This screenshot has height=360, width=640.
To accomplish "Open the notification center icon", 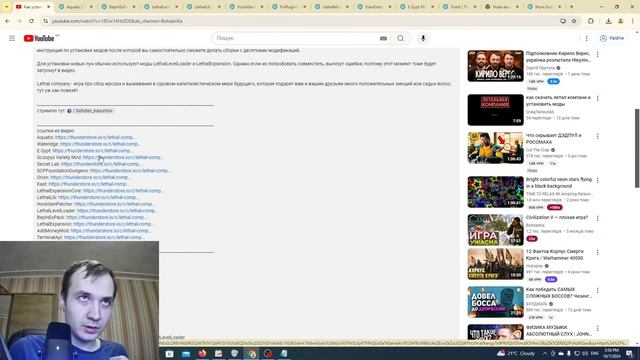I will coord(629,353).
